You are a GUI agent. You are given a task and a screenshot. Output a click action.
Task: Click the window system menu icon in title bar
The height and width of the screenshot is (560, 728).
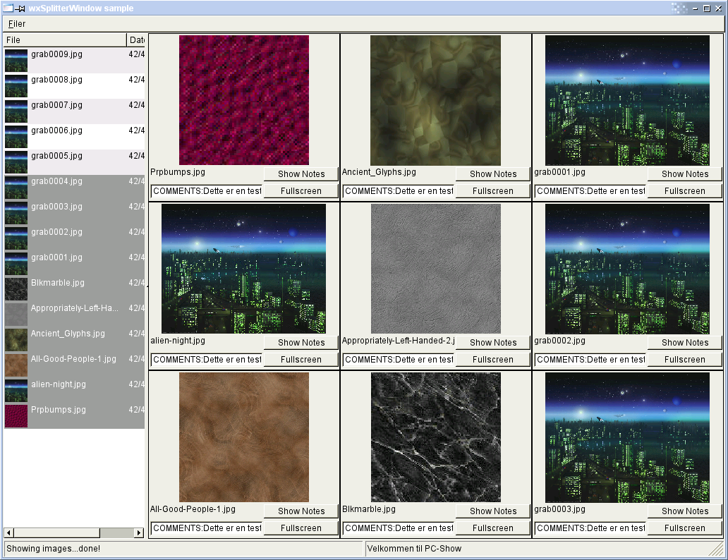coord(8,8)
